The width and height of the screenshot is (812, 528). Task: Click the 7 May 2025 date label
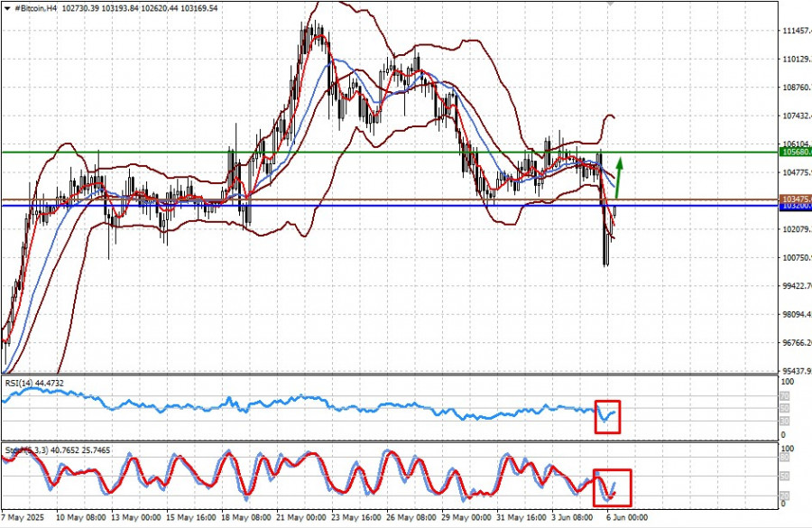click(x=23, y=517)
